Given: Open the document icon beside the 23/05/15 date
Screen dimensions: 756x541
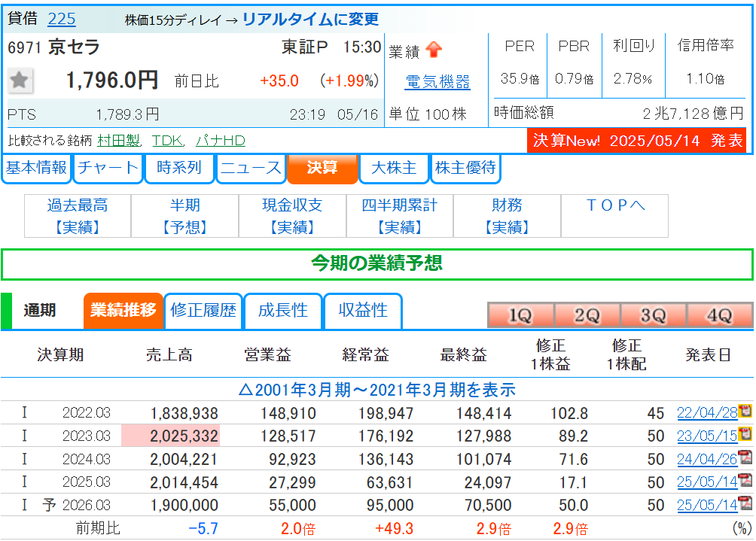Looking at the screenshot, I should 745,435.
